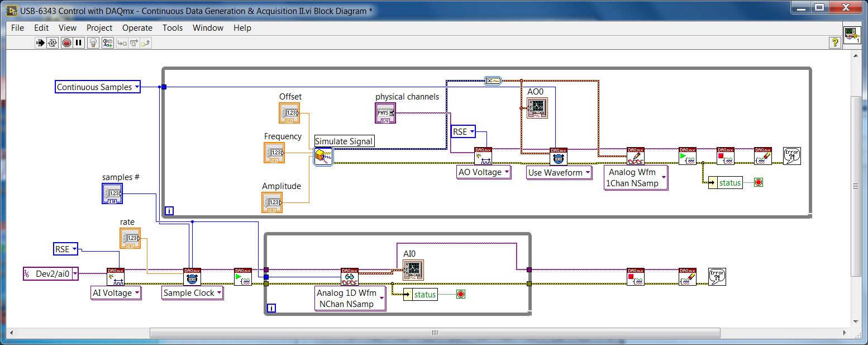The width and height of the screenshot is (868, 345).
Task: Open the Continuous Samples enum constant dropdown
Action: click(x=98, y=87)
